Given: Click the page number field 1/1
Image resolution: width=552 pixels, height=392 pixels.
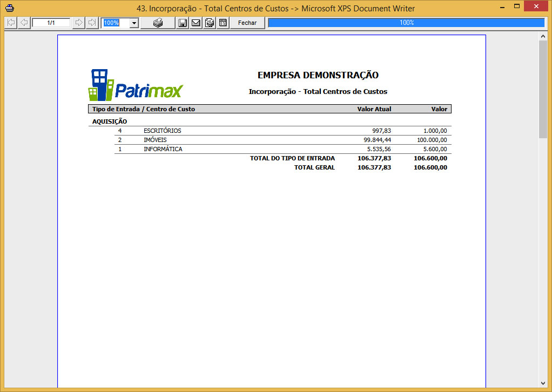Looking at the screenshot, I should tap(51, 23).
